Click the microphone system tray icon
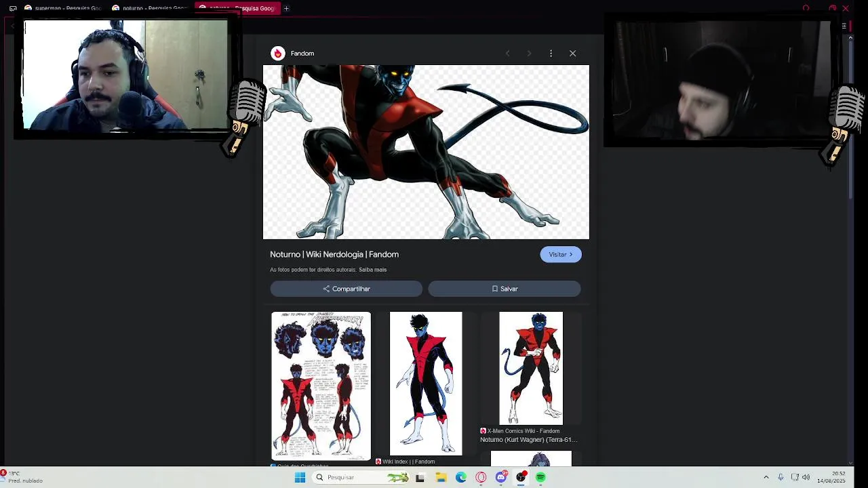Image resolution: width=868 pixels, height=488 pixels. (x=781, y=477)
